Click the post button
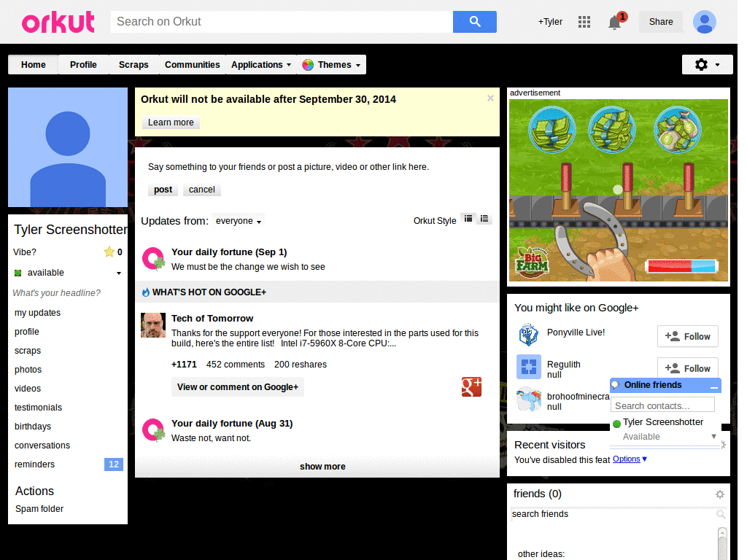The height and width of the screenshot is (560, 747). pos(163,190)
